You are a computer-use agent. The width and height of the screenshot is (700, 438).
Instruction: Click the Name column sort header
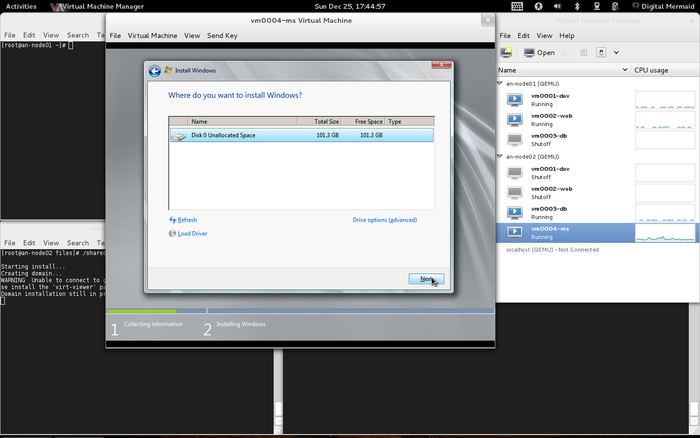point(560,70)
